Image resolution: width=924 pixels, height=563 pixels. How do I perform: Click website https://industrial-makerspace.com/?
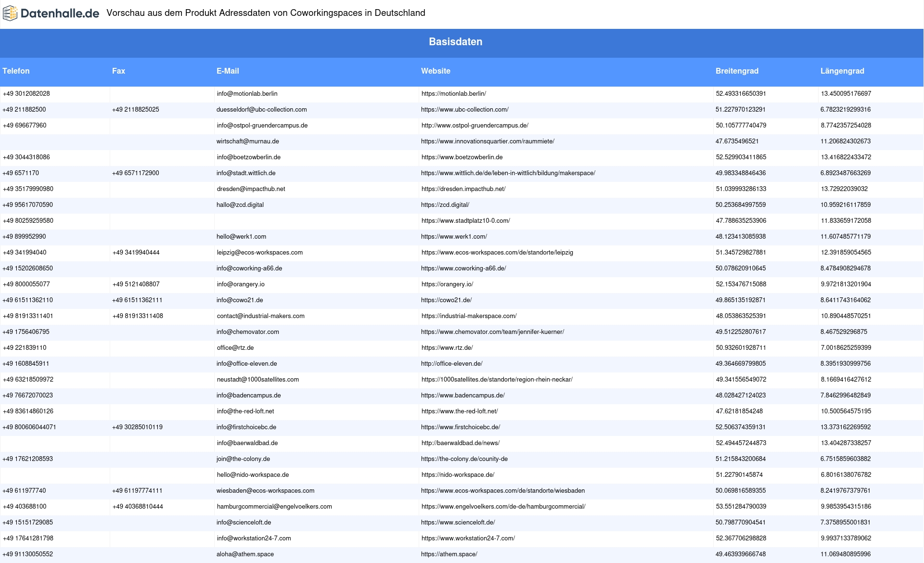[469, 316]
